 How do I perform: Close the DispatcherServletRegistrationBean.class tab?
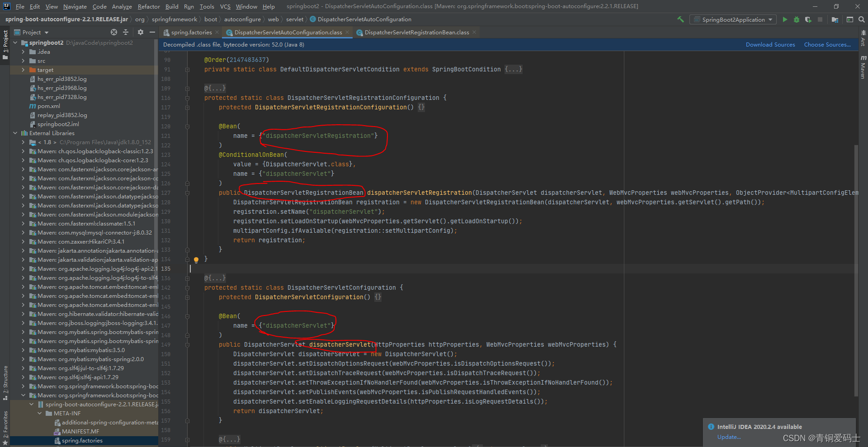474,32
